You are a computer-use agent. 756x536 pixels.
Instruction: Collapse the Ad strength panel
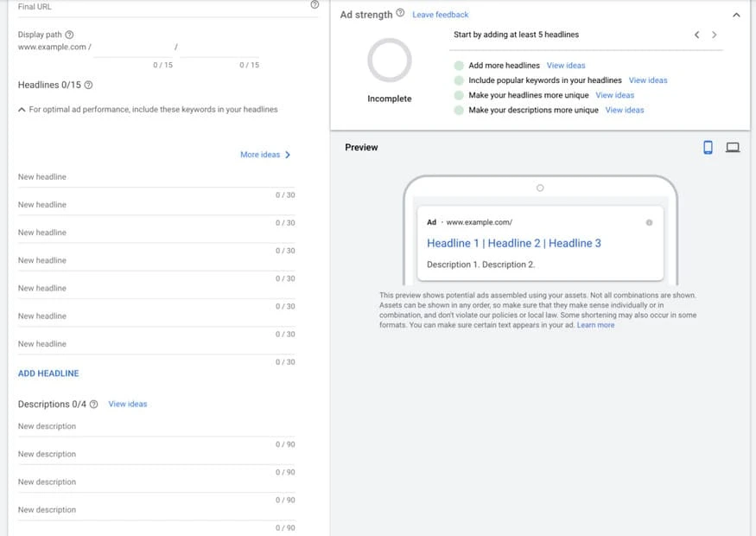point(736,14)
